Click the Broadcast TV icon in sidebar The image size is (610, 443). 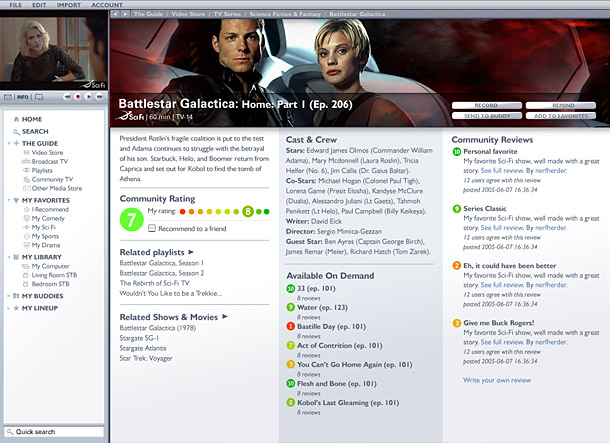[26, 161]
